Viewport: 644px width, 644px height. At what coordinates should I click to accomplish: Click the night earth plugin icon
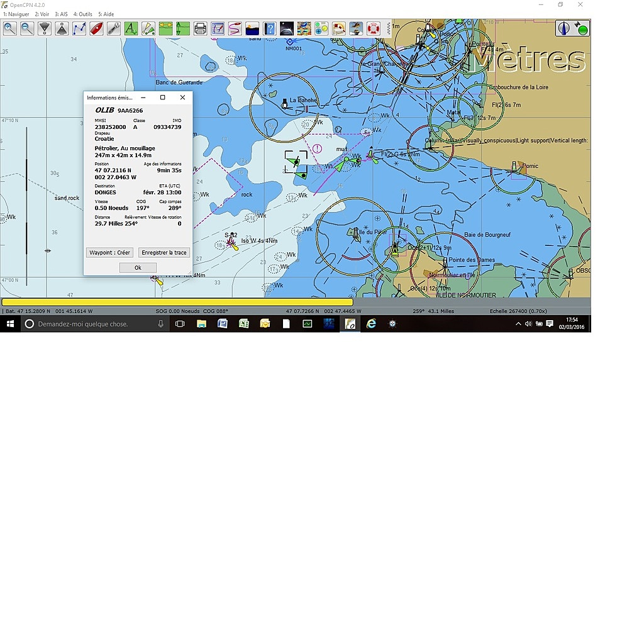coord(287,28)
